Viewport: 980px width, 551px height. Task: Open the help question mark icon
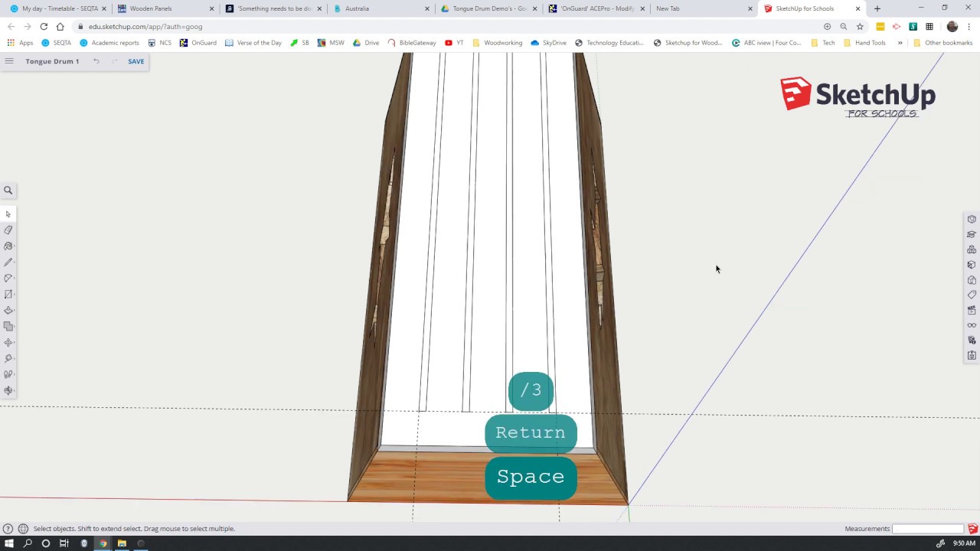[8, 529]
